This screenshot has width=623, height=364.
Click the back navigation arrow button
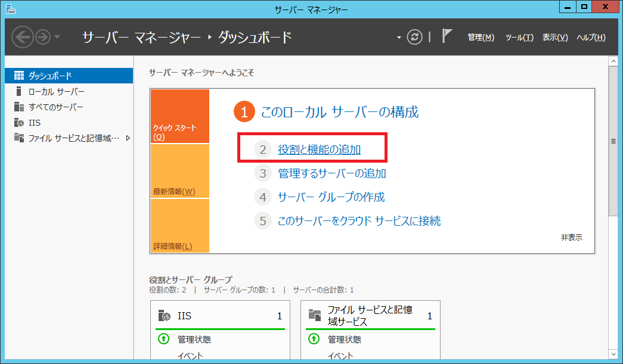point(23,38)
